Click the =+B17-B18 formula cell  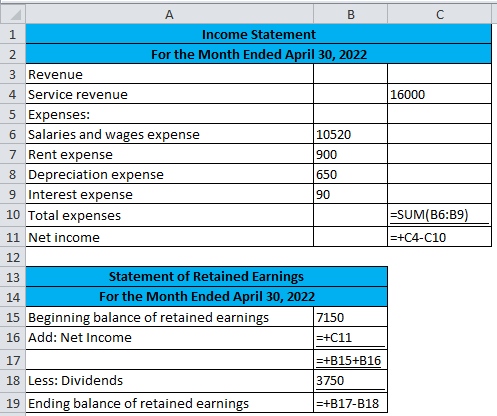point(350,403)
